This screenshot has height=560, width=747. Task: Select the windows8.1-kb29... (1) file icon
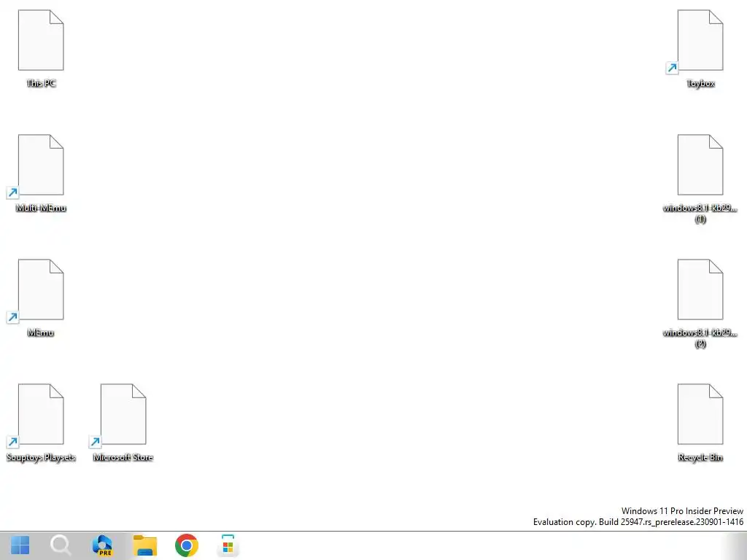tap(700, 165)
